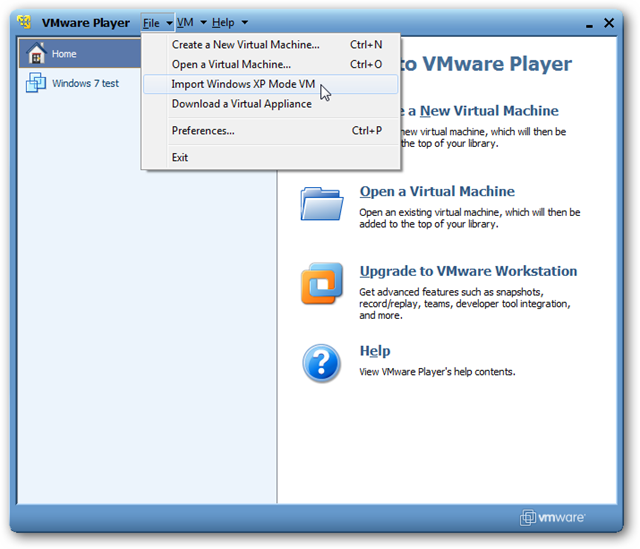Click the VMware Player title text
640x549 pixels.
pyautogui.click(x=86, y=23)
